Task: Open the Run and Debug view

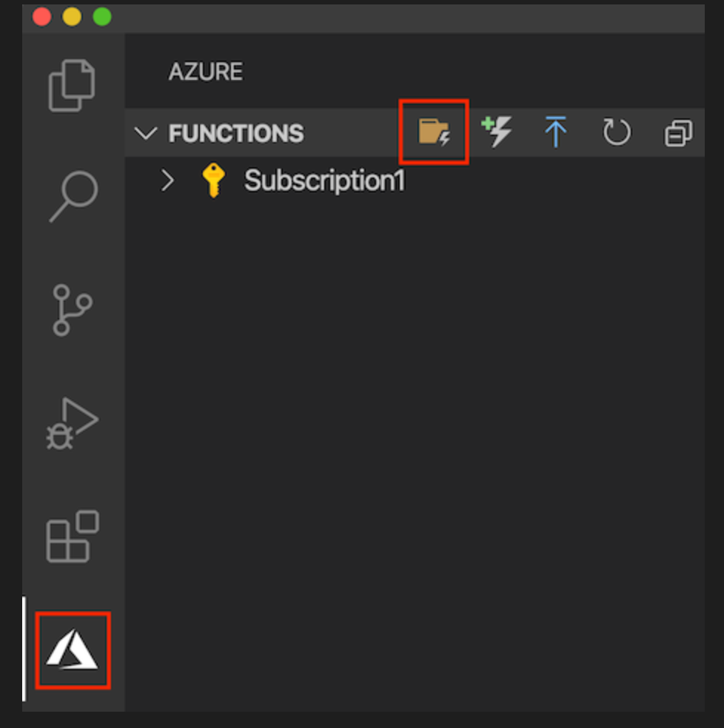Action: [72, 424]
